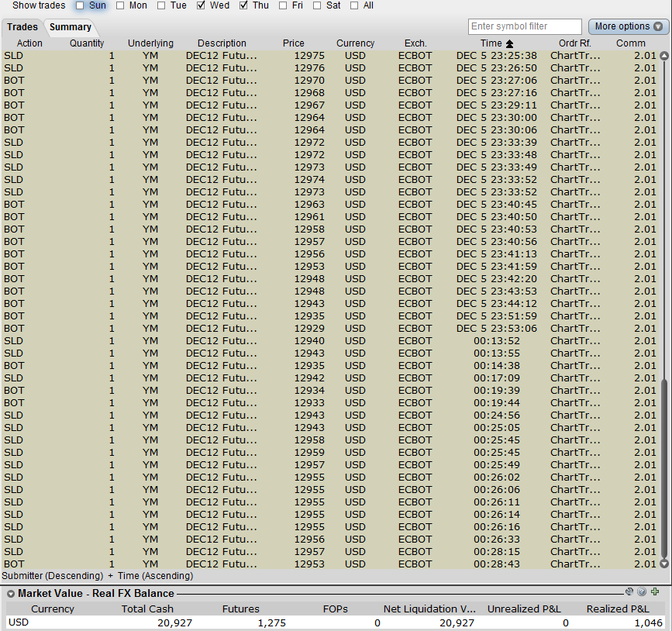Sort trades by Underlying column header
Viewport: 672px width, 631px height.
pyautogui.click(x=150, y=43)
